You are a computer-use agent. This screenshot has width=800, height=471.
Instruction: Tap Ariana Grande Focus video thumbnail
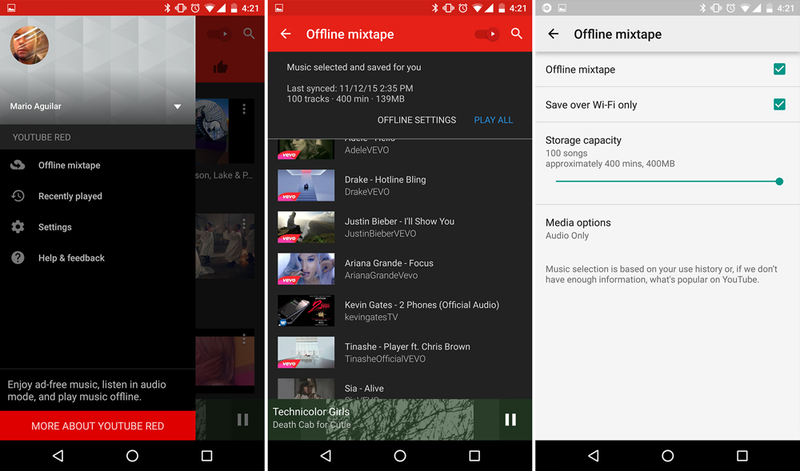click(x=306, y=269)
